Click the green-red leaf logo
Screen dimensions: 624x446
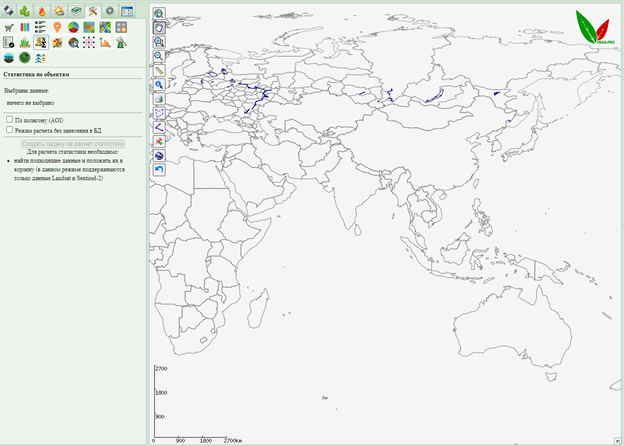594,27
